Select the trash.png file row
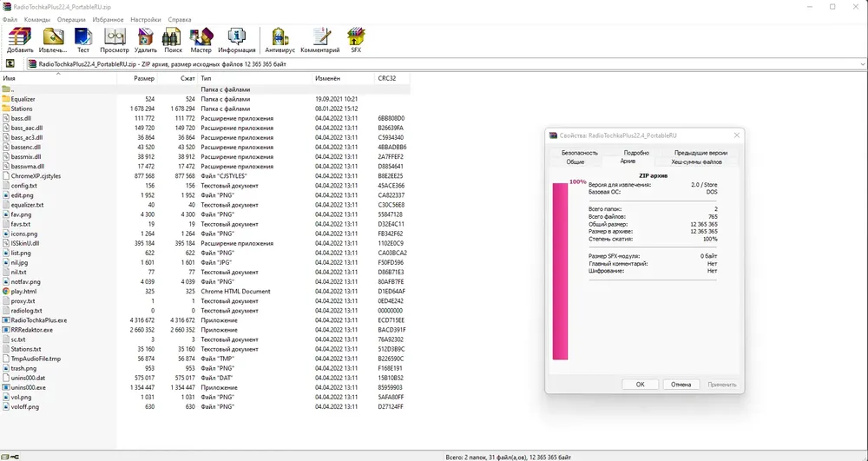Image resolution: width=868 pixels, height=461 pixels. [205, 368]
